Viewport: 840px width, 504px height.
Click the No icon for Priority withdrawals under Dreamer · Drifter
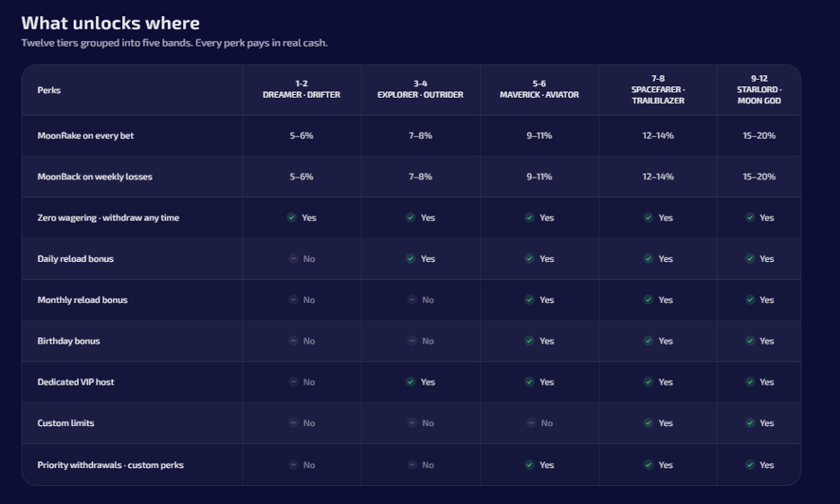tap(293, 465)
